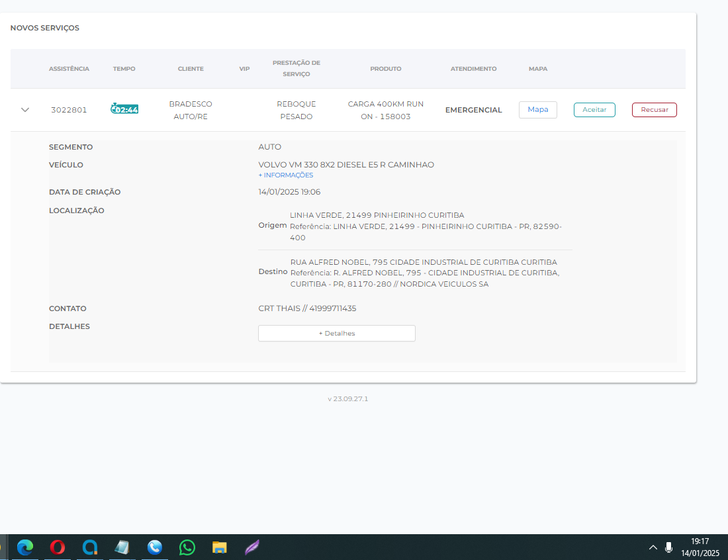
Task: Open Microsoft Edge from the taskbar
Action: [x=25, y=547]
